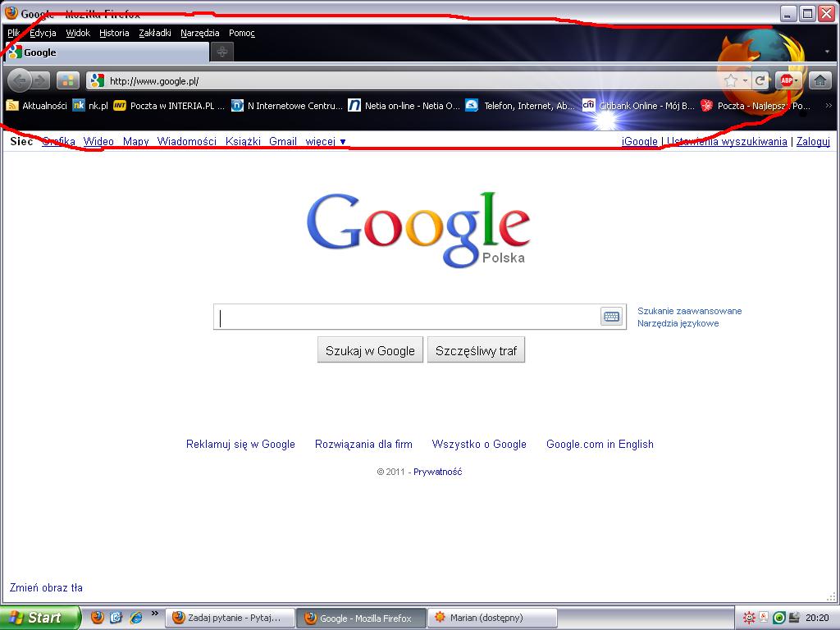840x630 pixels.
Task: Open the Poczta w INTERIA.PL bookmark
Action: coord(169,106)
